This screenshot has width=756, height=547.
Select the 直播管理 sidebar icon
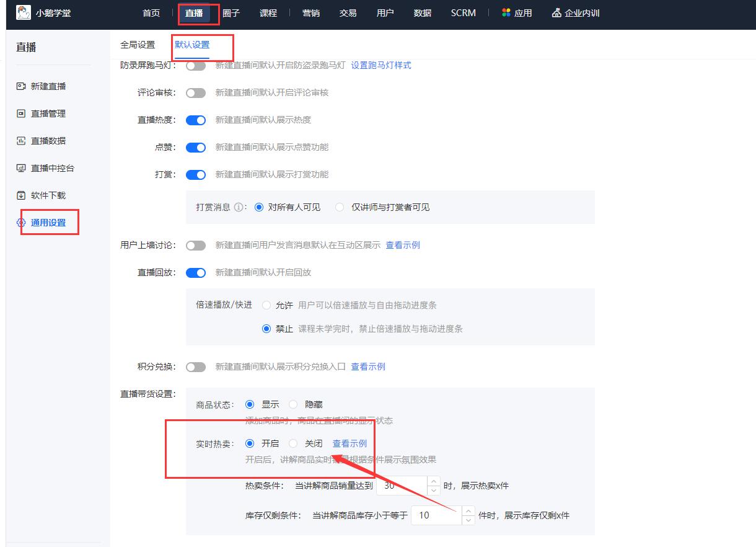coord(19,113)
